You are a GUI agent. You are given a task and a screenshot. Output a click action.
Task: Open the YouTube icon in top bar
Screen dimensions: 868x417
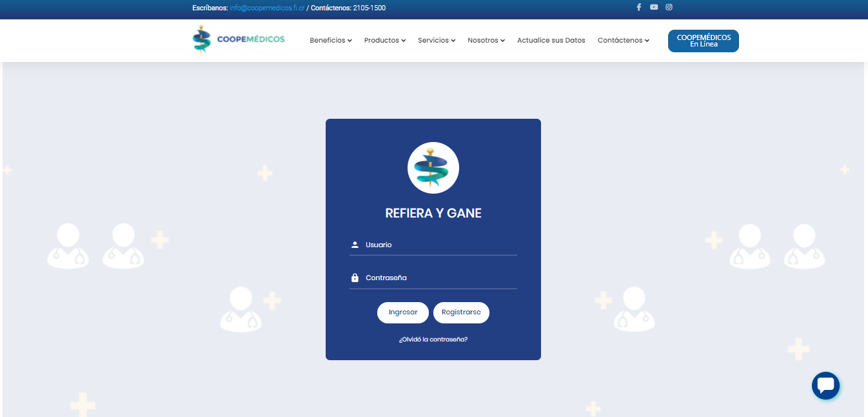tap(654, 7)
